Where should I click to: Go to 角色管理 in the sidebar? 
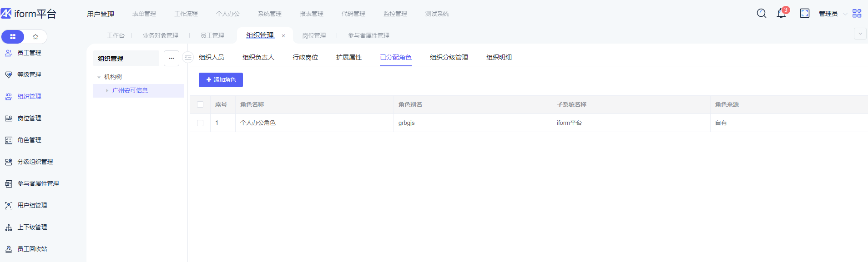coord(29,140)
